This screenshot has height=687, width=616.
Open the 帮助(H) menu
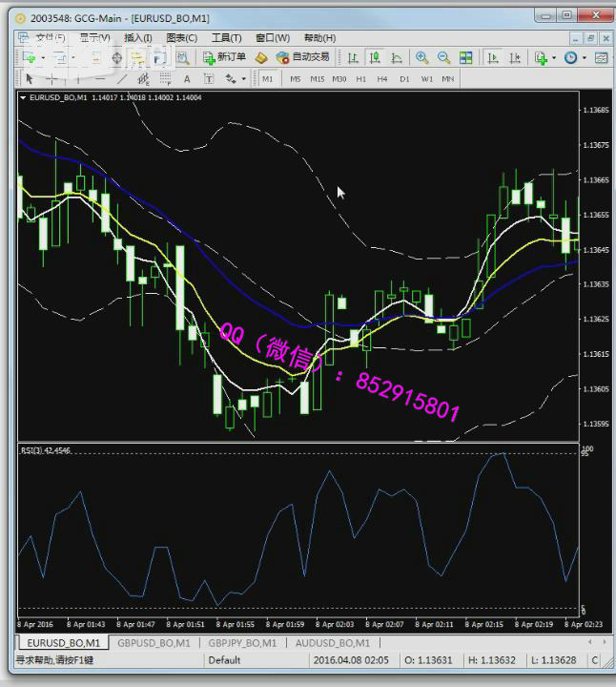point(319,38)
